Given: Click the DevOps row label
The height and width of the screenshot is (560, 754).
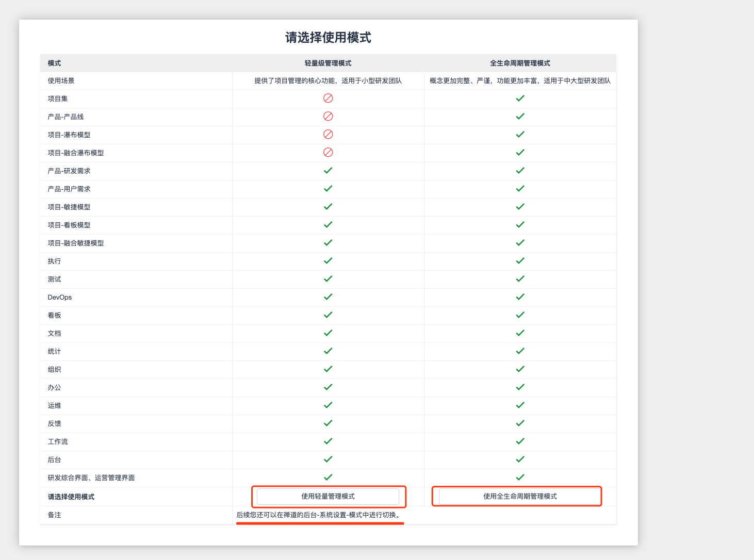Looking at the screenshot, I should click(x=60, y=297).
